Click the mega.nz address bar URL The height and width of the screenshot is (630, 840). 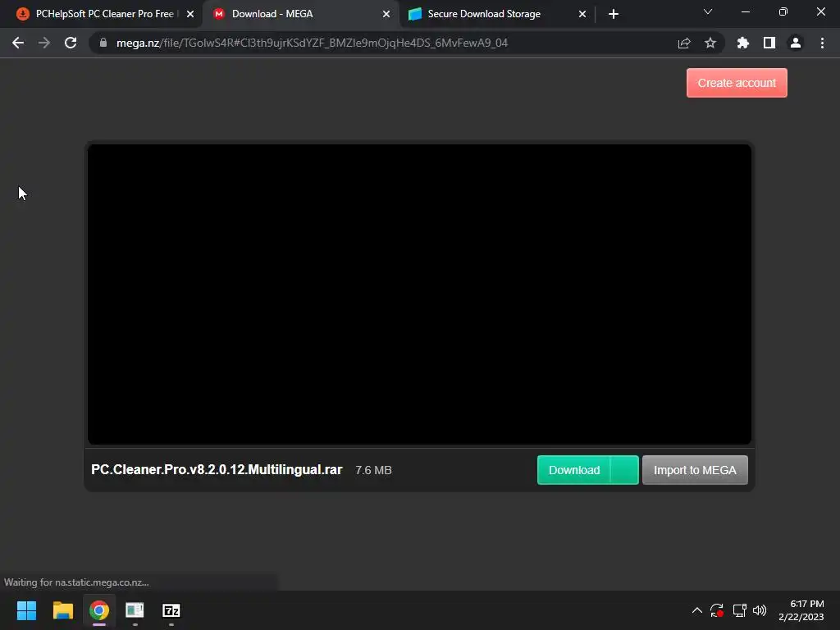click(x=312, y=43)
